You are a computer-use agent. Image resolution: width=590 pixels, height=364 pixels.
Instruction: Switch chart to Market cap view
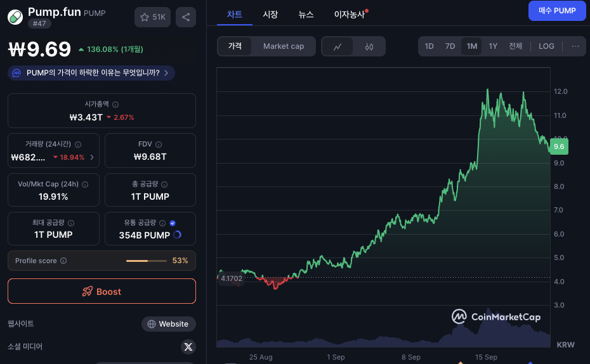pos(284,46)
